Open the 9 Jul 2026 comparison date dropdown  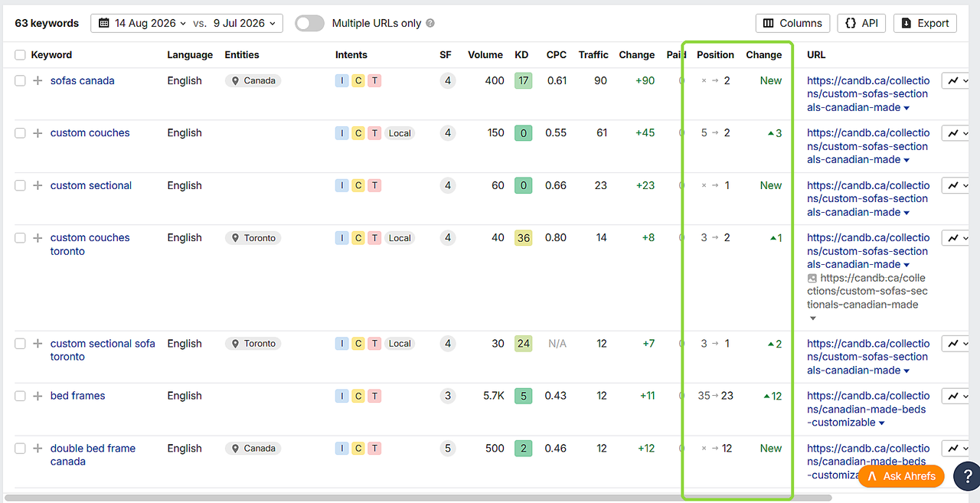pos(246,23)
